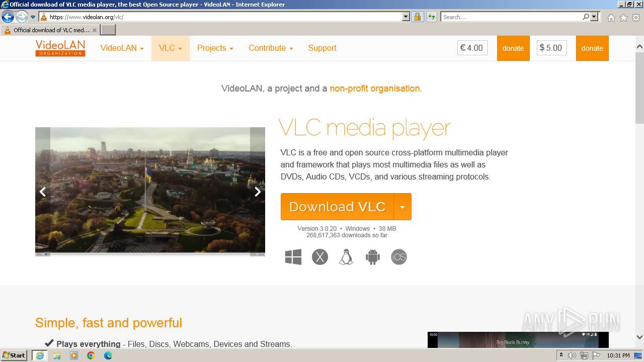The image size is (644, 362).
Task: Show next carousel slide arrow
Action: tap(258, 192)
